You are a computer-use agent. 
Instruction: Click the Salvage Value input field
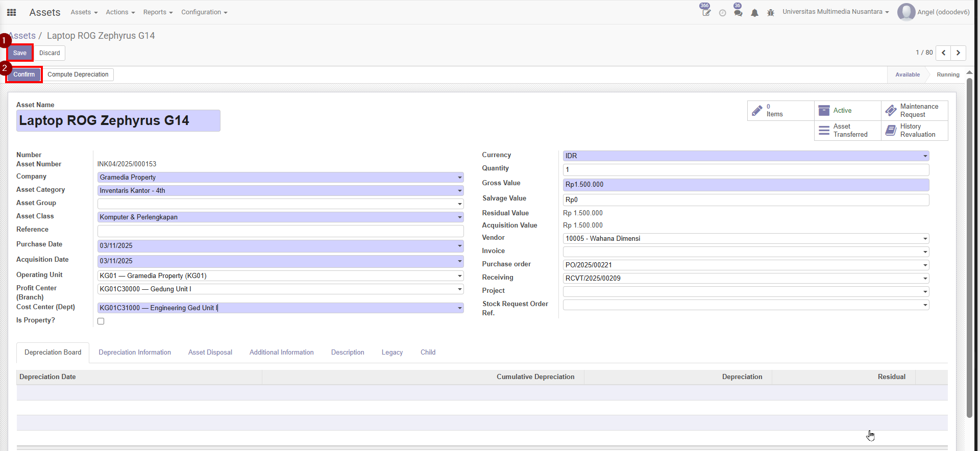point(745,200)
